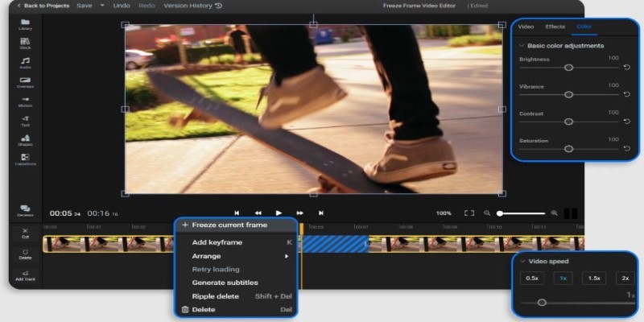The height and width of the screenshot is (322, 644).
Task: Switch to the Effects tab
Action: 555,27
